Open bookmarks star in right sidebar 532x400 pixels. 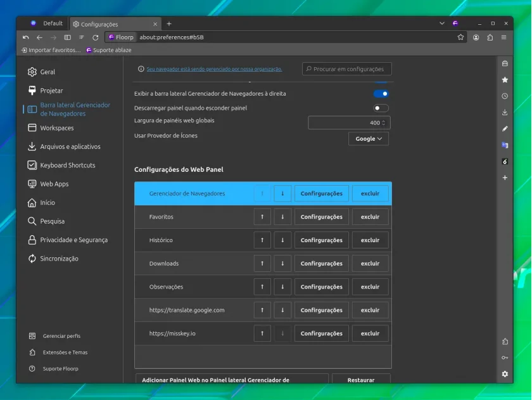point(505,80)
